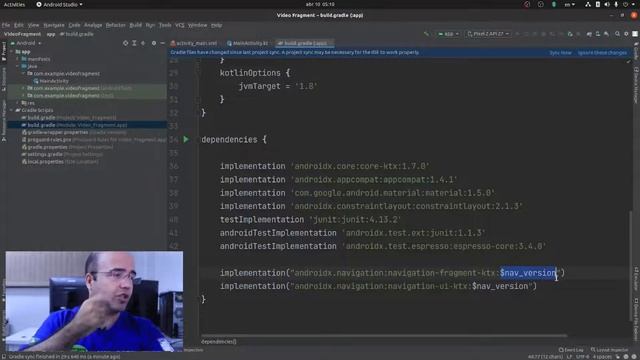
Task: Click the navigation-ui-ktx implementation line
Action: pyautogui.click(x=378, y=286)
